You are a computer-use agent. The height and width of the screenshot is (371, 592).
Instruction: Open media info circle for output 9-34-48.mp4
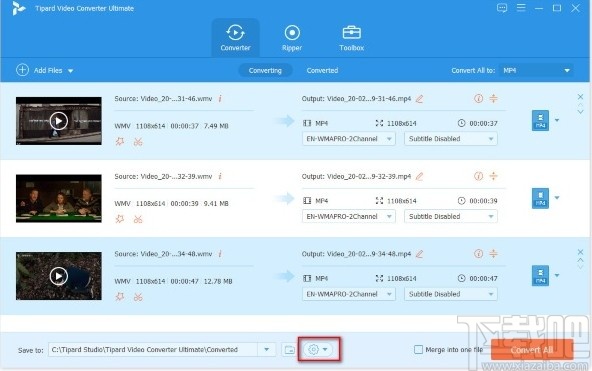tap(478, 254)
